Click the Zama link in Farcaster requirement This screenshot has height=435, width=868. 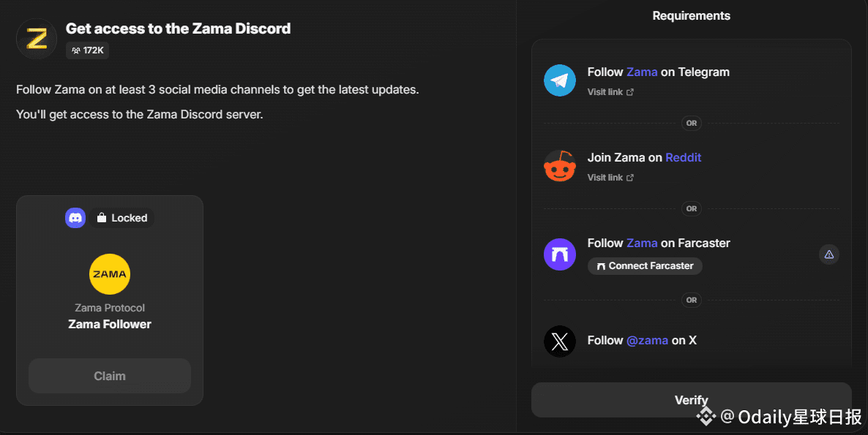click(642, 243)
